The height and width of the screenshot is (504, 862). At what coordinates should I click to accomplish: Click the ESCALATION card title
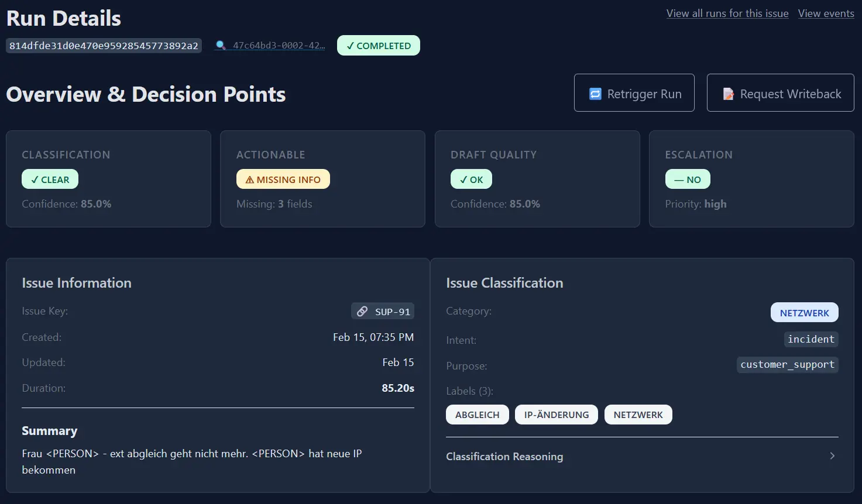[x=699, y=155]
